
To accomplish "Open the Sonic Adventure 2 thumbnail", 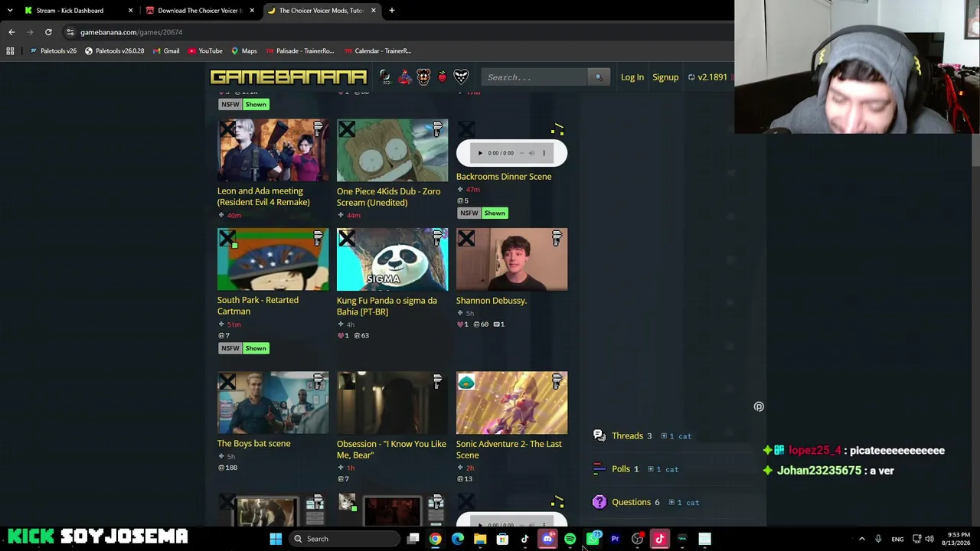I will point(512,403).
